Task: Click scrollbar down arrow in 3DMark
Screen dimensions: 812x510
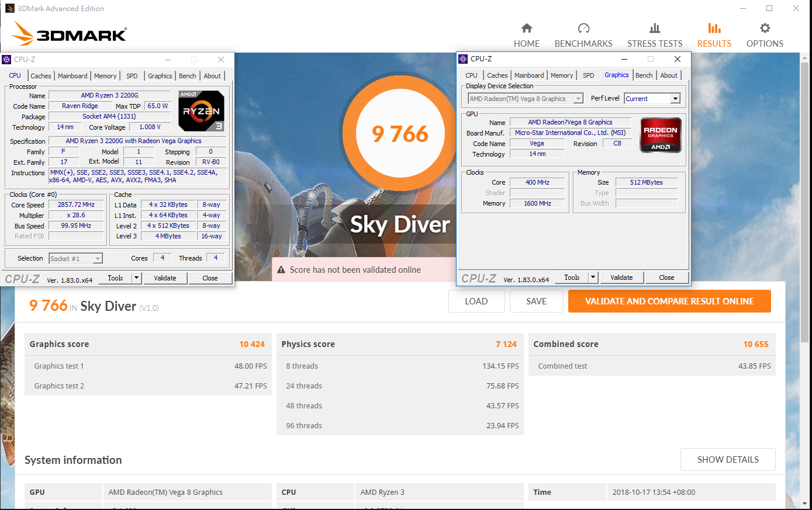Action: click(x=806, y=503)
